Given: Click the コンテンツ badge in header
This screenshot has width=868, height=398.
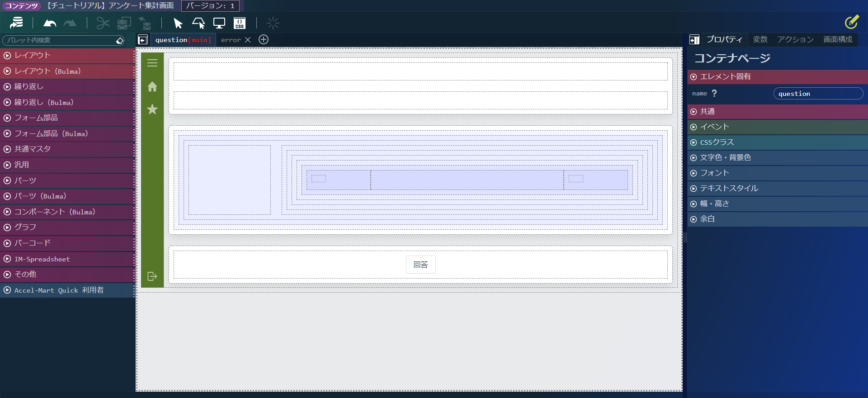Looking at the screenshot, I should (21, 6).
